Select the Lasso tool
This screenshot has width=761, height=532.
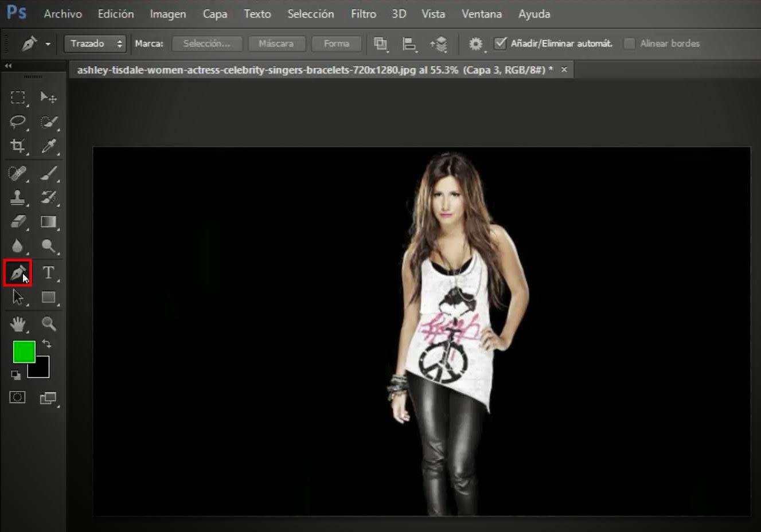(18, 122)
